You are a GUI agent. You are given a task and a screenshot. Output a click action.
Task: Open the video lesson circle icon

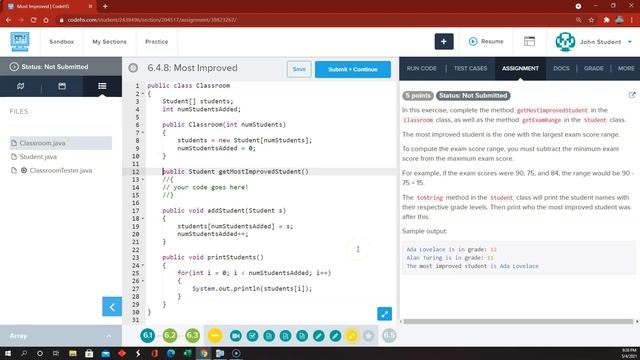(236, 336)
